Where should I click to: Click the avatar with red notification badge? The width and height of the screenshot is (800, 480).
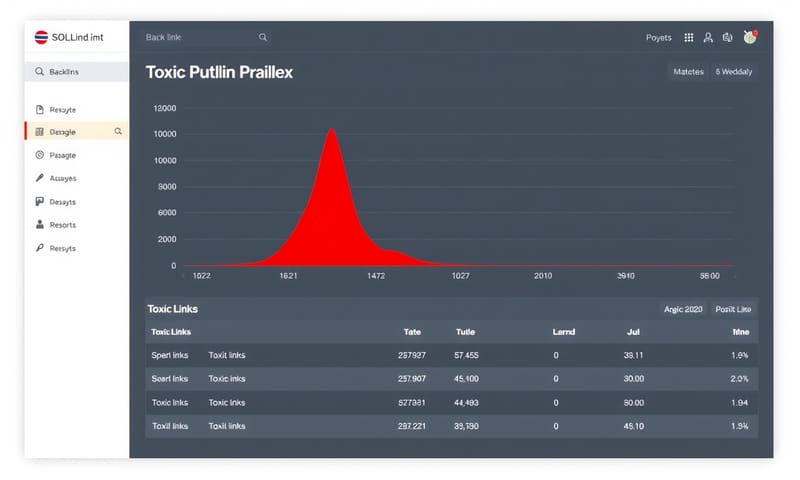click(x=750, y=37)
